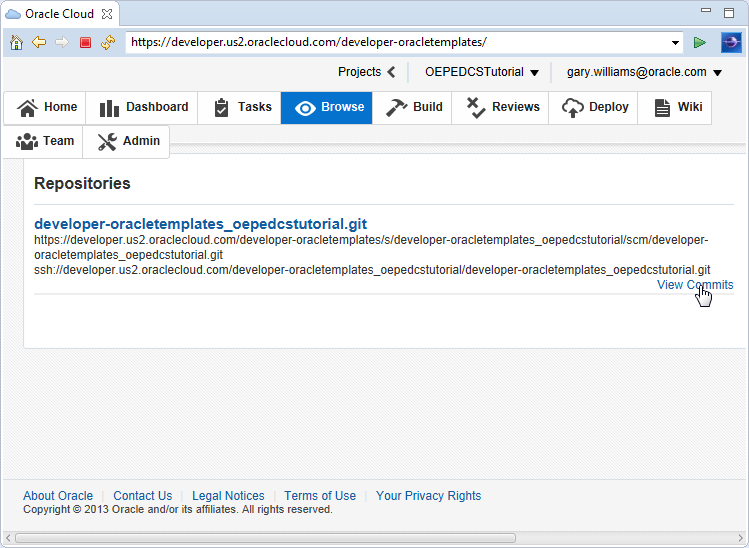
Task: Open the Terms of Use link
Action: [x=320, y=495]
